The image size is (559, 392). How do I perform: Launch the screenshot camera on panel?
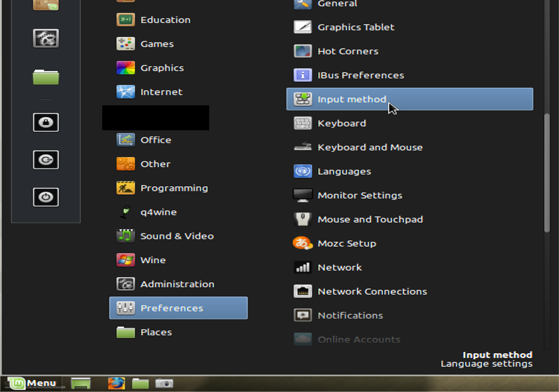tap(164, 383)
